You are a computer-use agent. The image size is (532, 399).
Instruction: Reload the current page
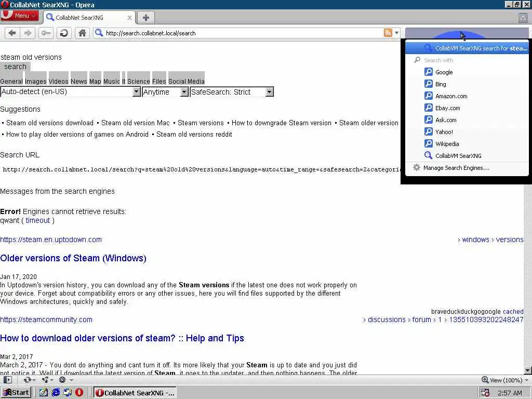(x=64, y=33)
